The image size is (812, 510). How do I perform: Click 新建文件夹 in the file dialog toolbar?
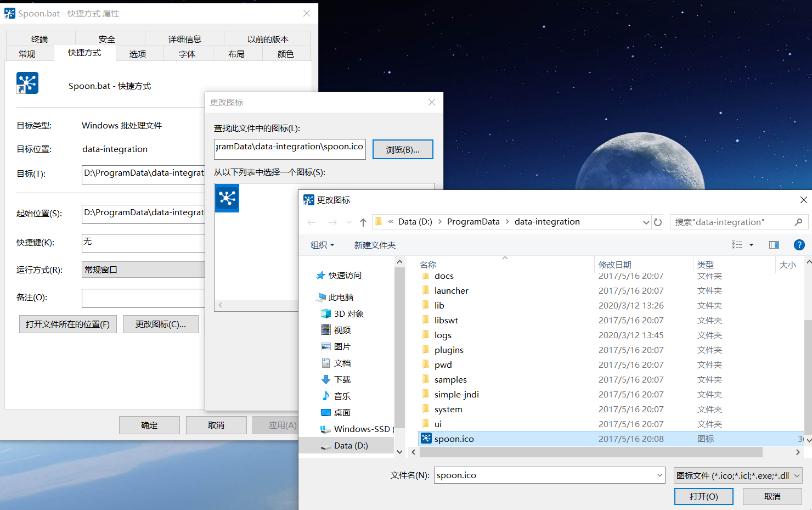375,245
